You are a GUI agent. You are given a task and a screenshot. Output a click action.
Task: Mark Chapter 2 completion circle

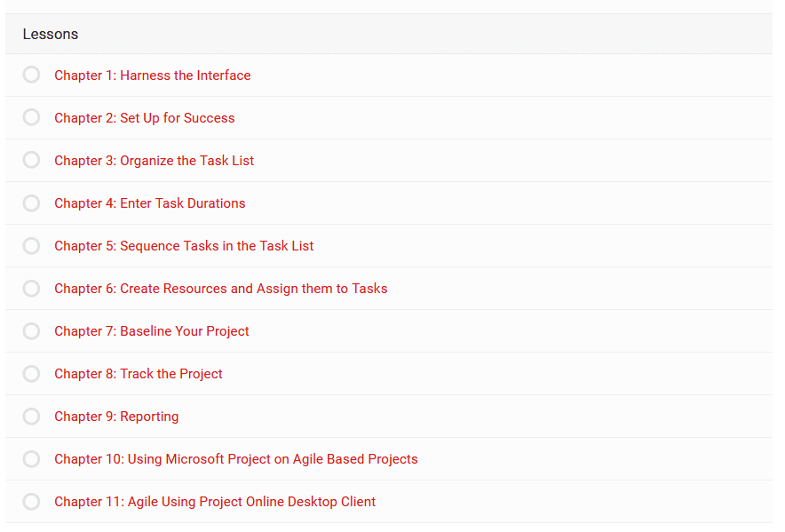pos(31,117)
